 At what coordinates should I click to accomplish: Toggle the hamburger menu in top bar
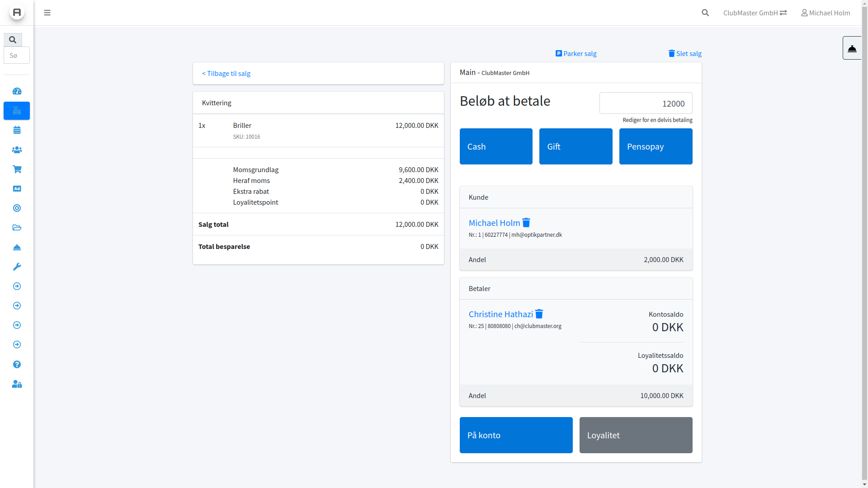pyautogui.click(x=47, y=13)
